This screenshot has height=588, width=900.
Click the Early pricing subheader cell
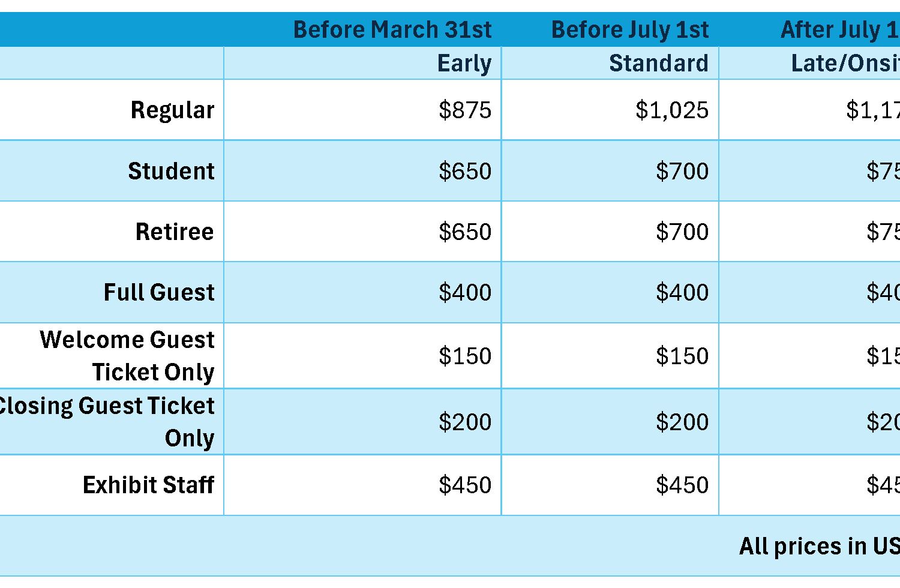pyautogui.click(x=464, y=64)
